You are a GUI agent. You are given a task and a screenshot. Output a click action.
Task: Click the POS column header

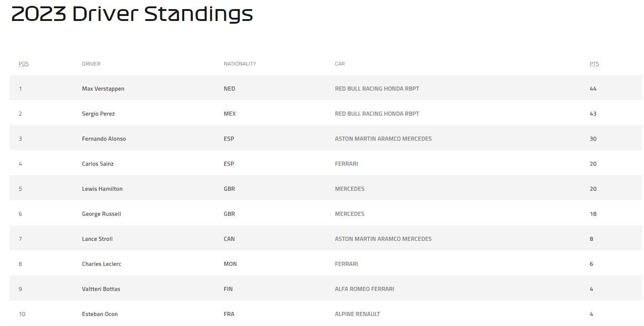pyautogui.click(x=24, y=64)
